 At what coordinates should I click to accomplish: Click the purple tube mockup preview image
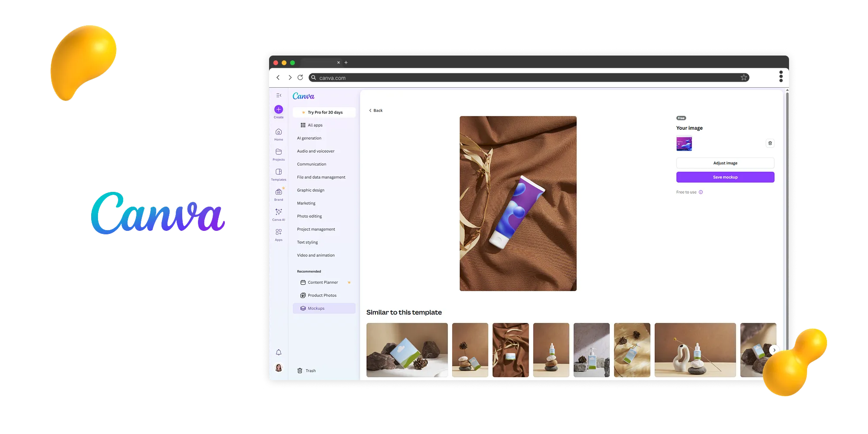pyautogui.click(x=518, y=203)
